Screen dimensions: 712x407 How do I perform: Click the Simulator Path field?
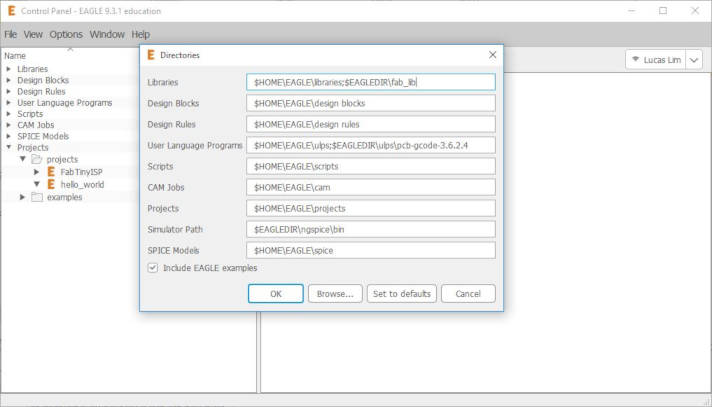371,229
